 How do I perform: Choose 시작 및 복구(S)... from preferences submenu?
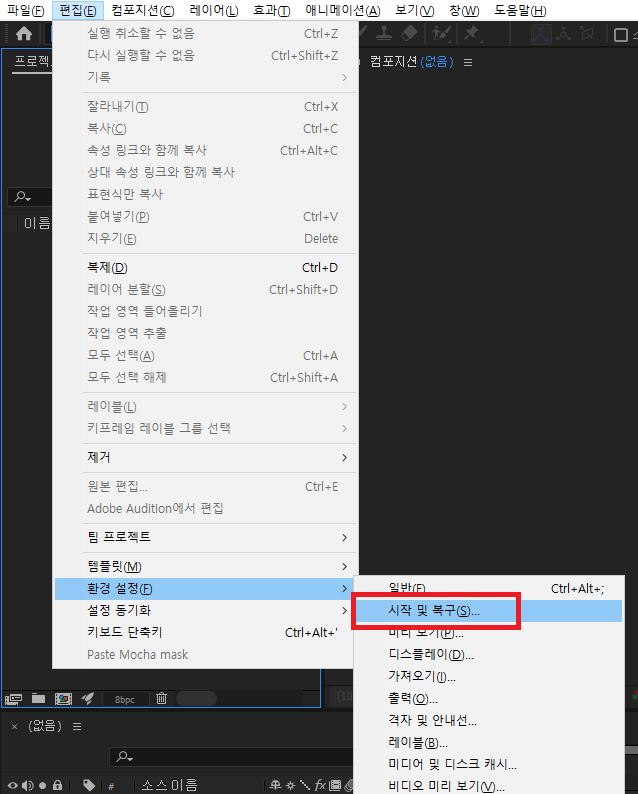(x=489, y=611)
